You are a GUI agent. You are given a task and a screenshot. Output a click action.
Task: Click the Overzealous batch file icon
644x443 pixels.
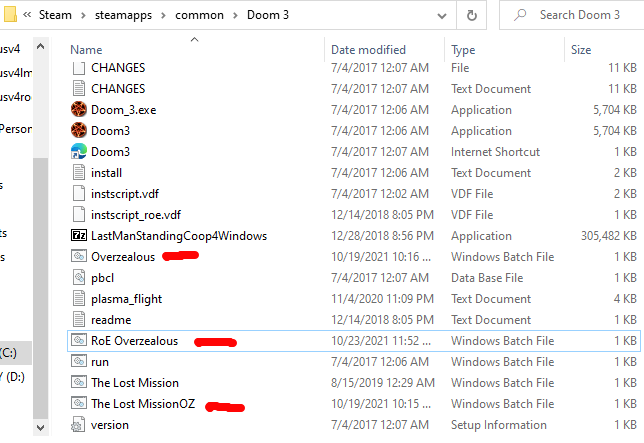(x=78, y=256)
